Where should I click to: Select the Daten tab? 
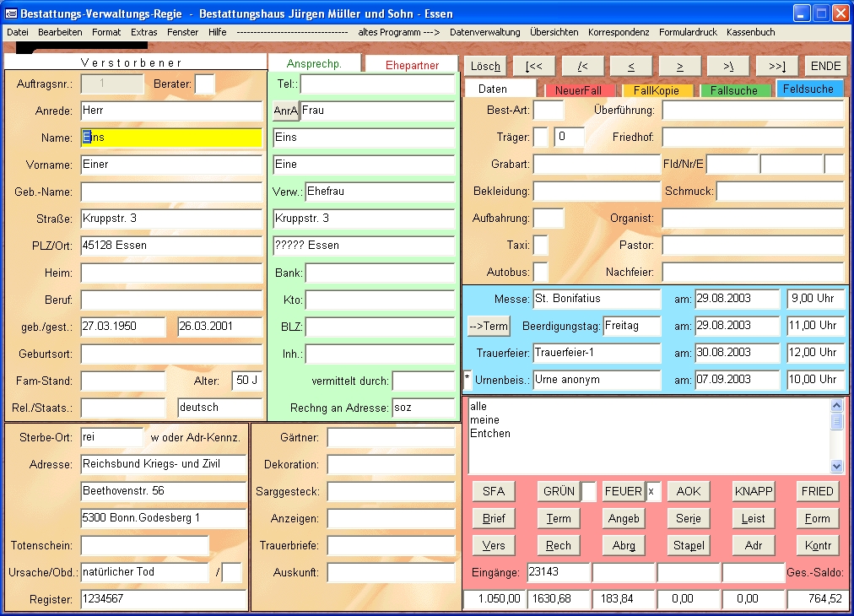(500, 89)
